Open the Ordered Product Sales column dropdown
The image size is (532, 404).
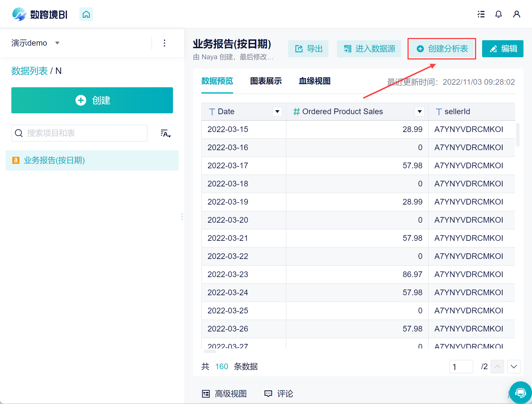[420, 112]
